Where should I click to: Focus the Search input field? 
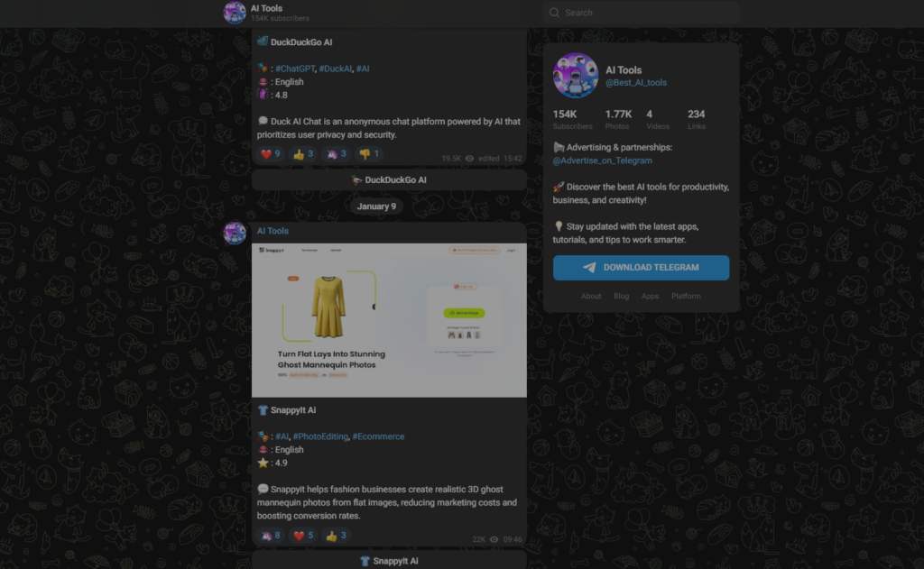(x=642, y=13)
